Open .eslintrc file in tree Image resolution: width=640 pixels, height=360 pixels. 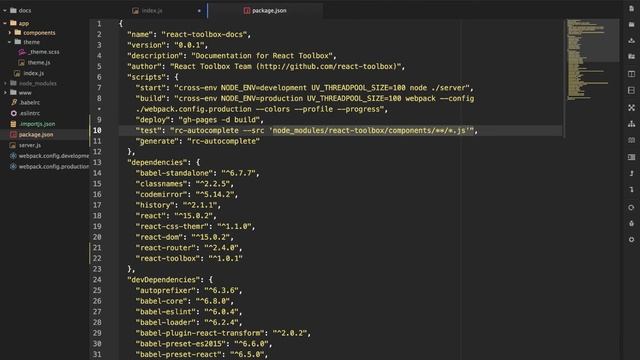pyautogui.click(x=29, y=113)
